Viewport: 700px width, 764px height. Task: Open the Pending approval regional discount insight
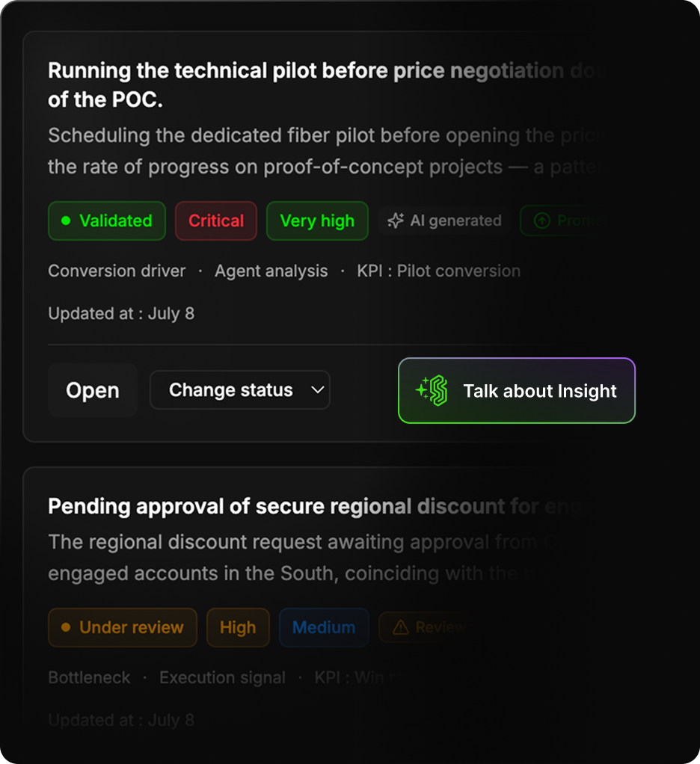(319, 506)
